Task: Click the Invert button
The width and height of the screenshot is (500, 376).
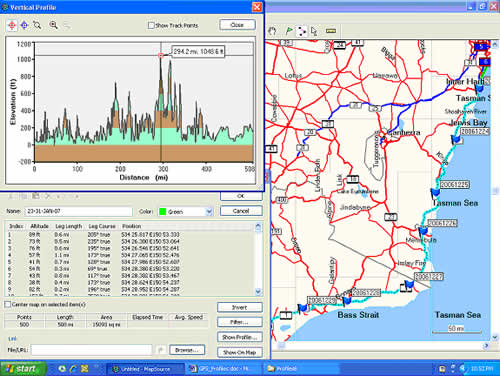Action: [x=240, y=307]
